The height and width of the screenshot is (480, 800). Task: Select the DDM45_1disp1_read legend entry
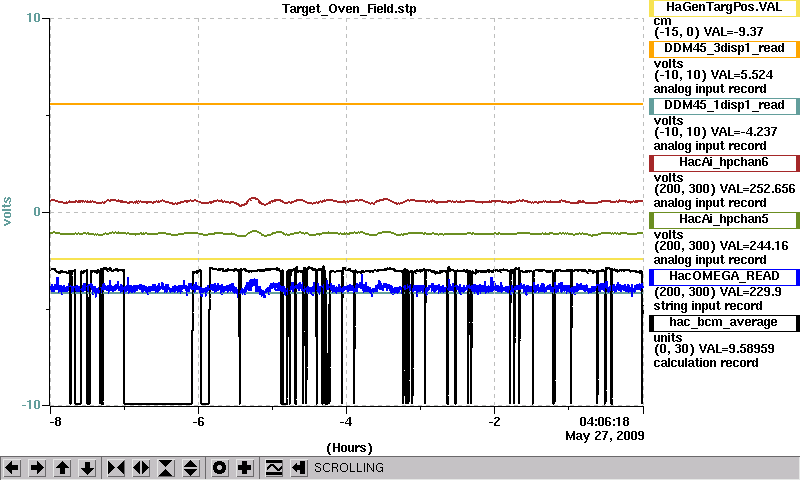(x=724, y=106)
